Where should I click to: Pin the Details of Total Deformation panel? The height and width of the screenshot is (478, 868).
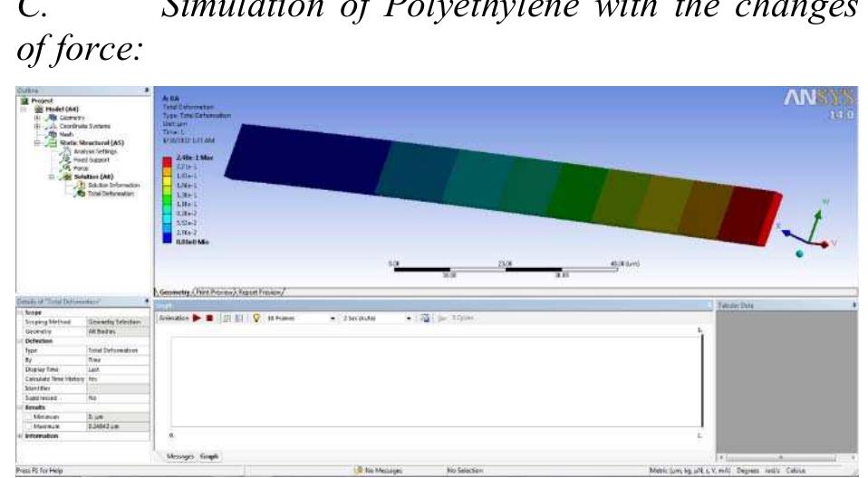coord(147,301)
